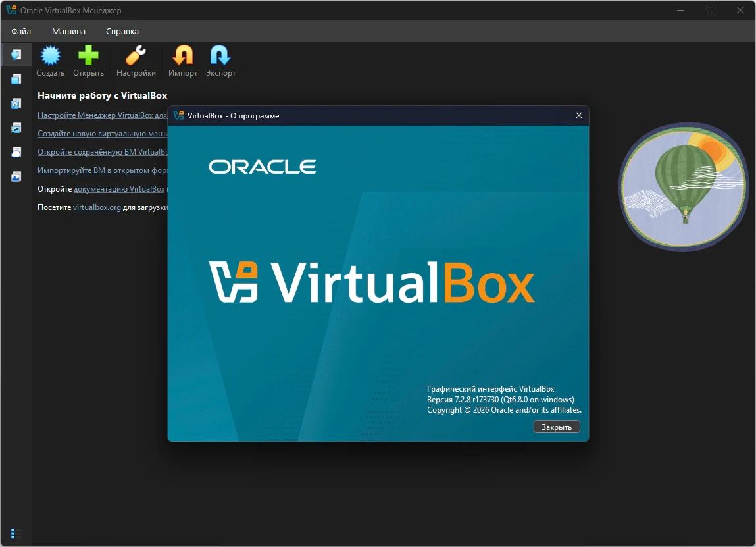
Task: Open the Файл menu
Action: [x=21, y=32]
